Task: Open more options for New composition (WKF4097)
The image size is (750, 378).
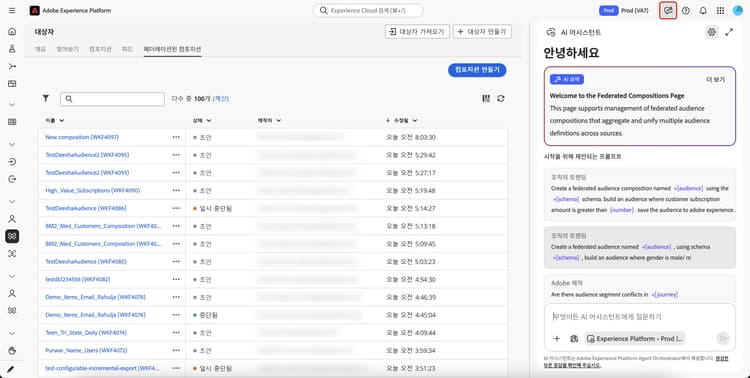Action: [176, 137]
